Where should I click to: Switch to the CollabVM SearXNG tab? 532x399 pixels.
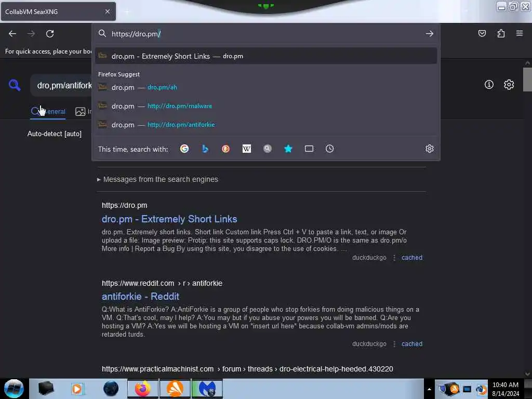tap(58, 11)
